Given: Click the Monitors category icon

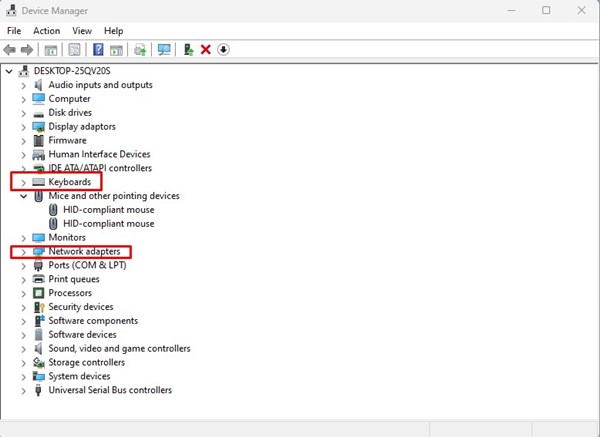Looking at the screenshot, I should [x=39, y=238].
